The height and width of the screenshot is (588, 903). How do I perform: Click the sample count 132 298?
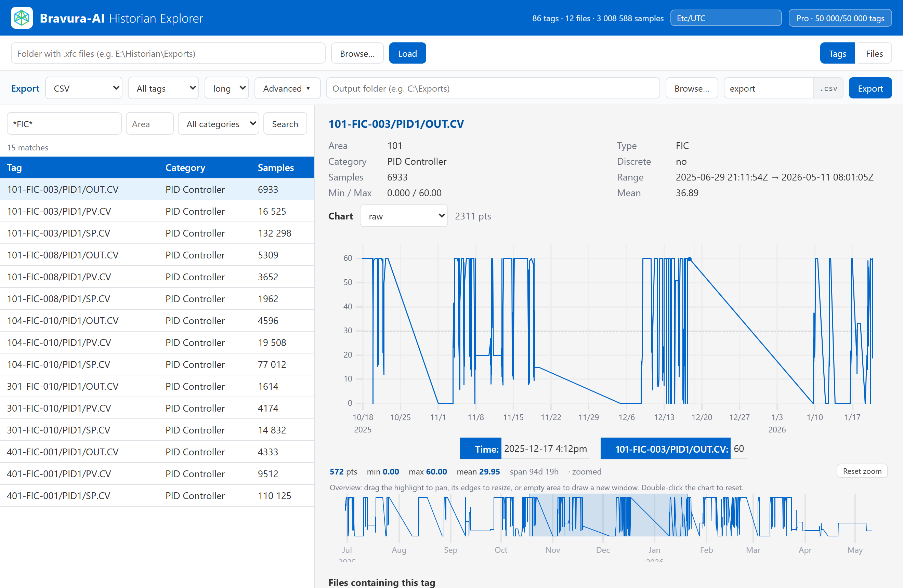coord(274,233)
